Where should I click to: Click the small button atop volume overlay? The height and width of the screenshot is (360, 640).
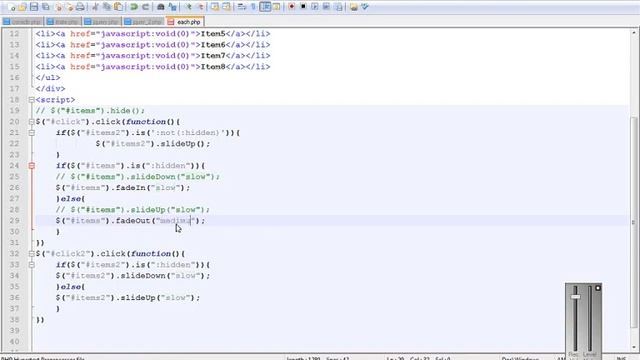pyautogui.click(x=598, y=288)
